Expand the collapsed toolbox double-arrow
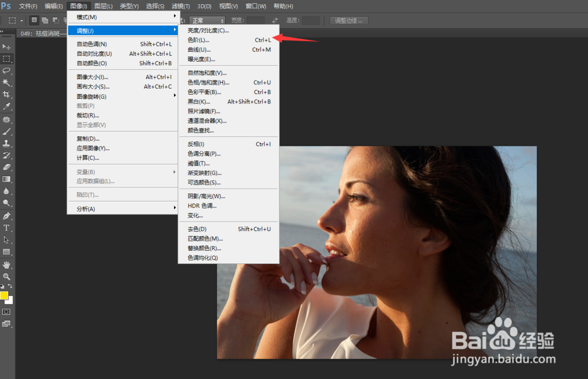The width and height of the screenshot is (588, 379). click(x=2, y=32)
